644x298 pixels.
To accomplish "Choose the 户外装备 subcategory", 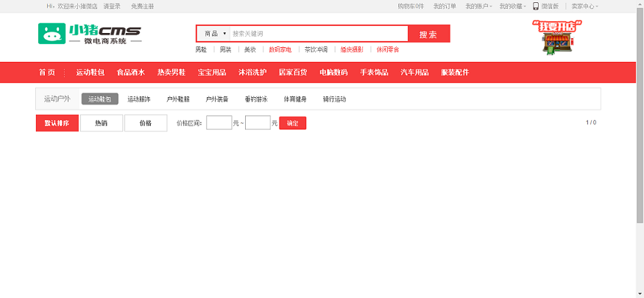I will (216, 99).
